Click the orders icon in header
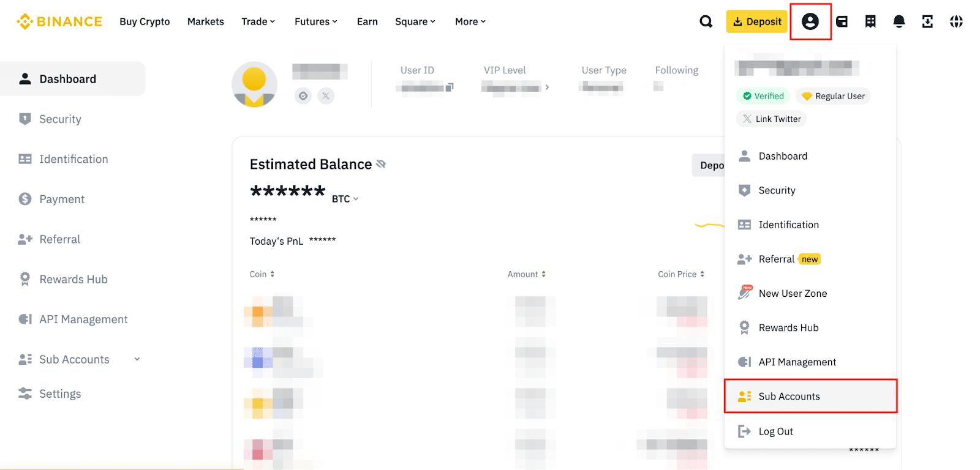Viewport: 980px width, 470px height. click(x=870, y=22)
